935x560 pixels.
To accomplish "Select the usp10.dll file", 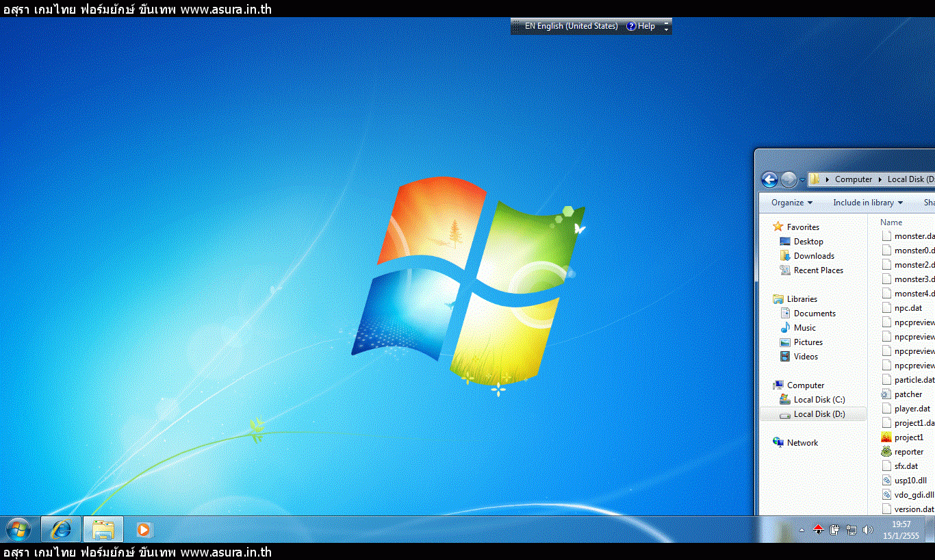I will tap(904, 481).
